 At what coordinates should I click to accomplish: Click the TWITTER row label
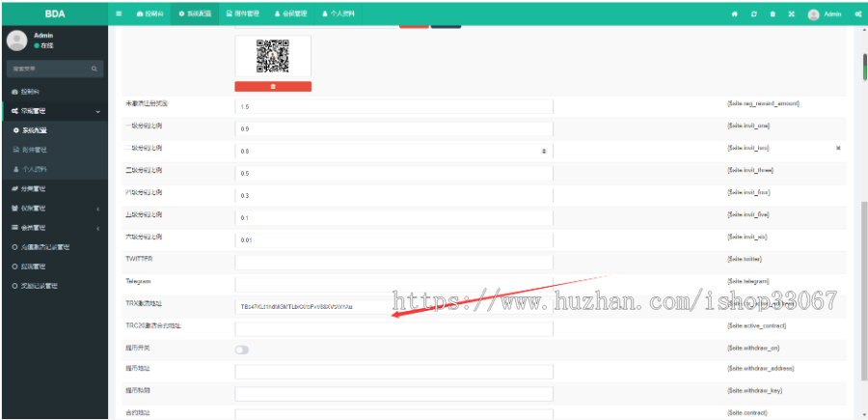tap(139, 259)
